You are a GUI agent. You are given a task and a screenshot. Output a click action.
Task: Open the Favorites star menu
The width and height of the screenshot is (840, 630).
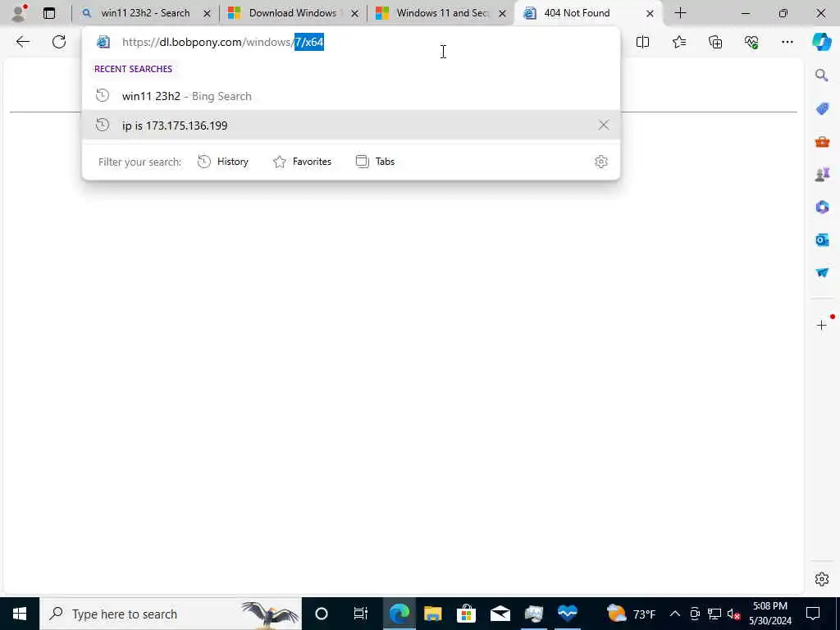(678, 42)
